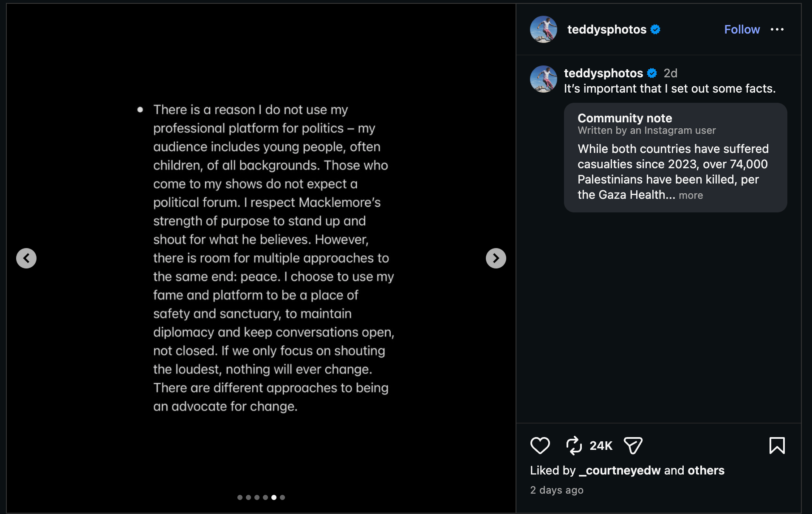Click the Community note title
This screenshot has height=514, width=812.
pos(625,118)
